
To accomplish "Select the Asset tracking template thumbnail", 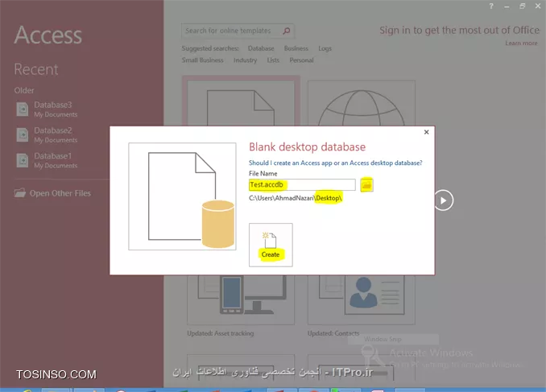I will (x=241, y=299).
